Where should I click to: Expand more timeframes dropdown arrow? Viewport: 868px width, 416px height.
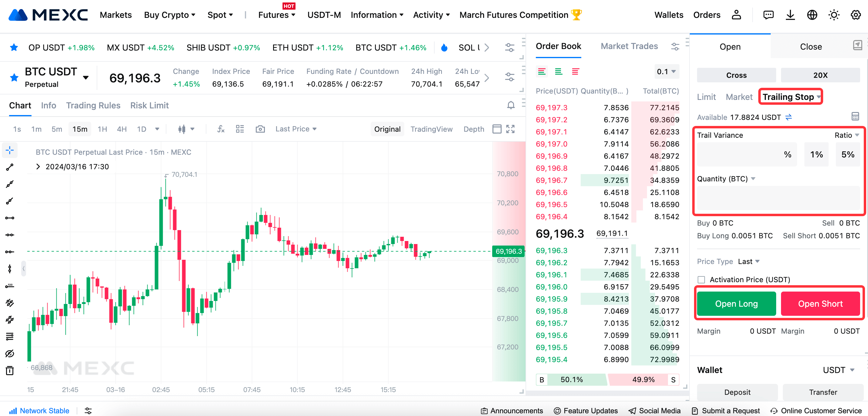pos(157,129)
